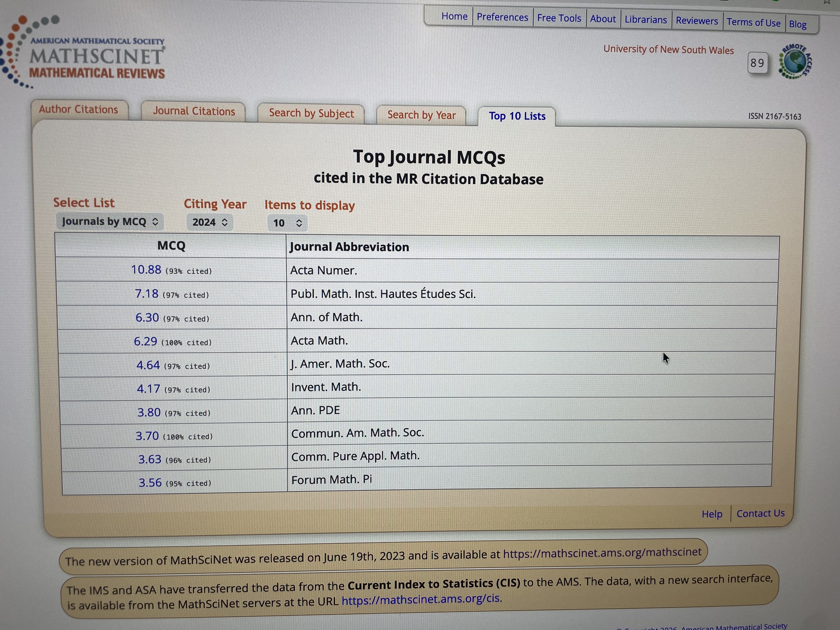The width and height of the screenshot is (840, 630).
Task: Open the mathscinet.ams.org/cis URL link
Action: pos(421,600)
